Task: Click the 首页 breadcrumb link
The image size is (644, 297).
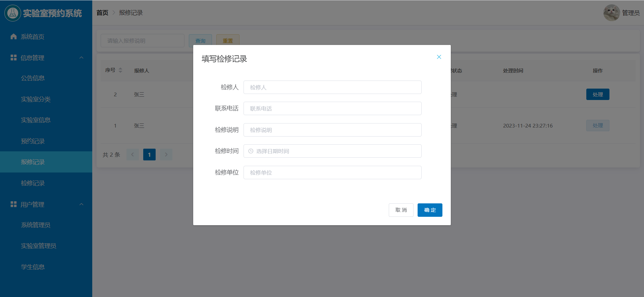Action: point(102,13)
